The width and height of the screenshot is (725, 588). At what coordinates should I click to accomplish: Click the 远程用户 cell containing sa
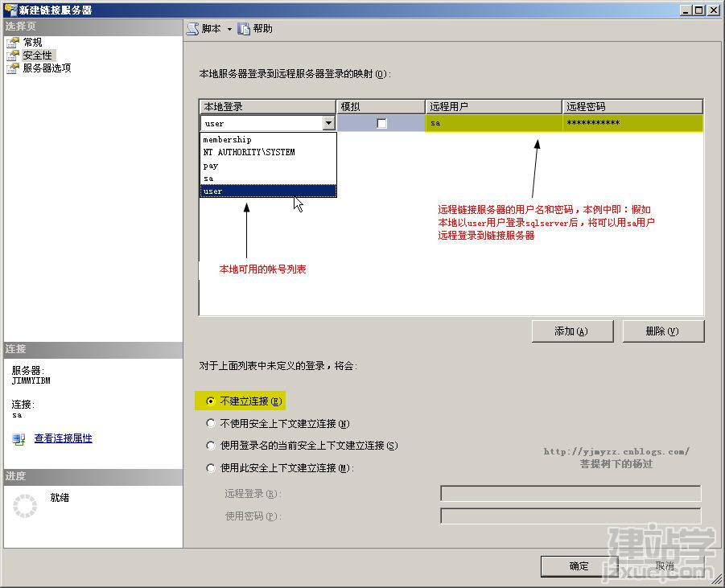point(494,123)
